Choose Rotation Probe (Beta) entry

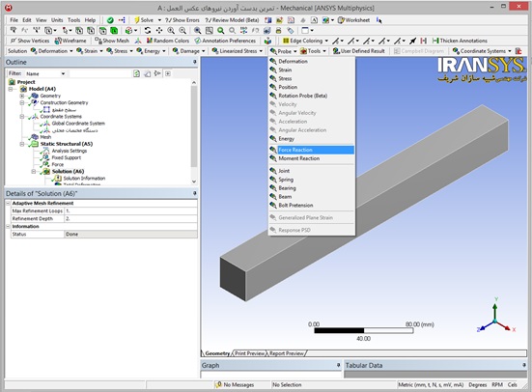312,96
